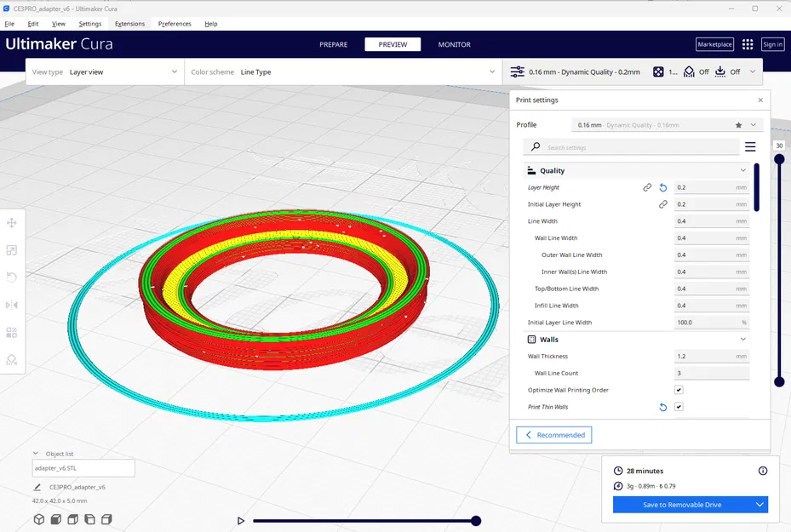
Task: Click the adhesion icon labeled Off
Action: click(x=720, y=72)
